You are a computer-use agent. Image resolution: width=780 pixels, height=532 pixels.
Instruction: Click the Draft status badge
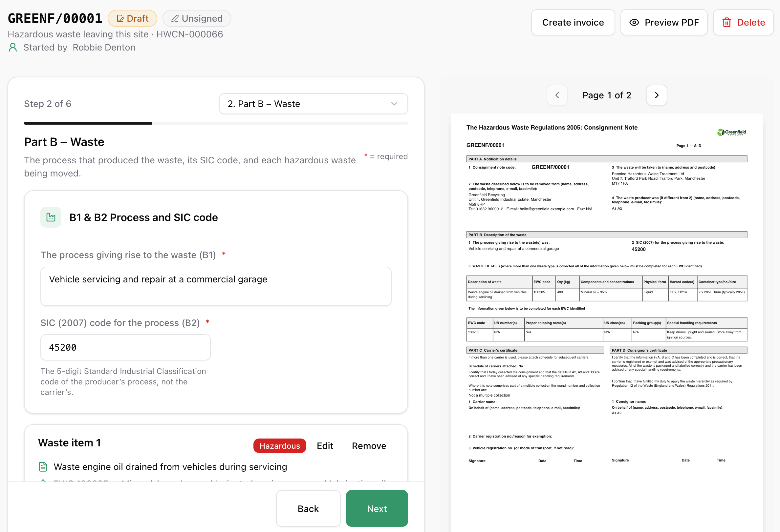[132, 18]
